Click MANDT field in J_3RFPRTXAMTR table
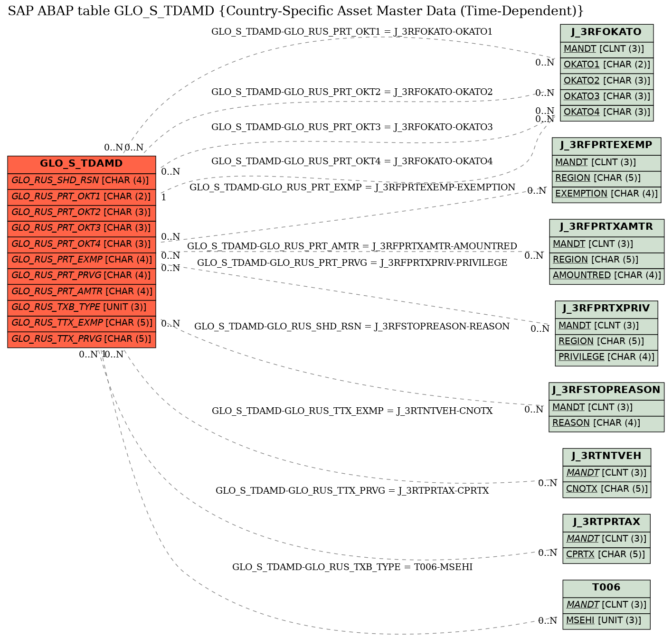The height and width of the screenshot is (637, 672). pyautogui.click(x=606, y=244)
